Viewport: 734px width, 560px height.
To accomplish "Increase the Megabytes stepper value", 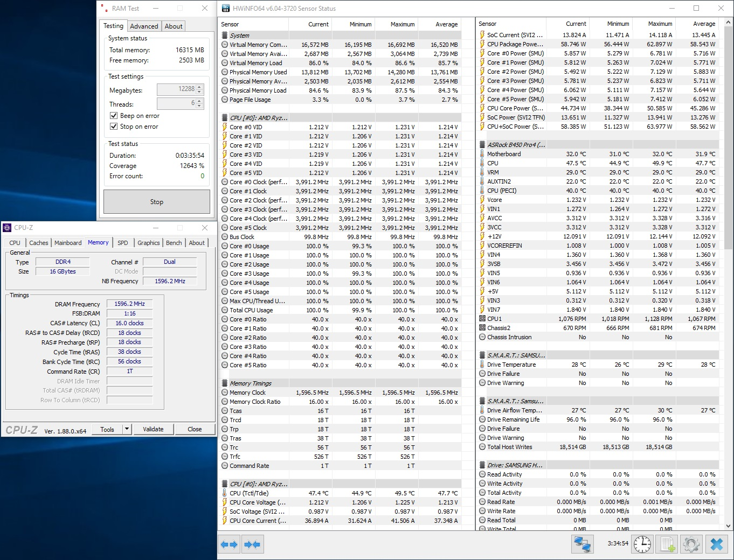I will point(199,87).
